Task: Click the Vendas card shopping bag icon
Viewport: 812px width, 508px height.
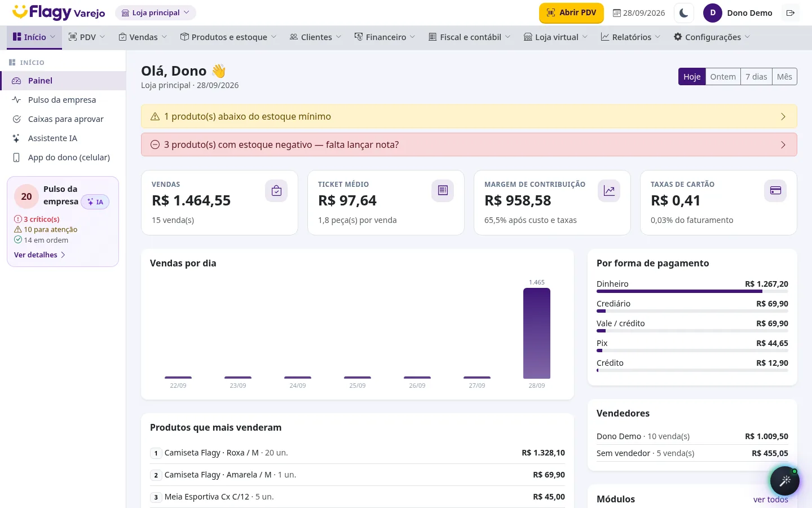Action: click(x=276, y=191)
